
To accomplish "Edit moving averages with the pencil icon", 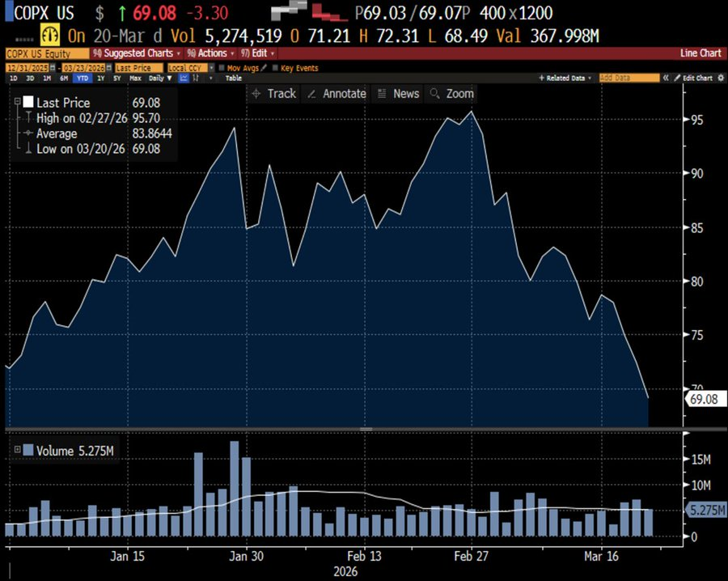I will (264, 68).
